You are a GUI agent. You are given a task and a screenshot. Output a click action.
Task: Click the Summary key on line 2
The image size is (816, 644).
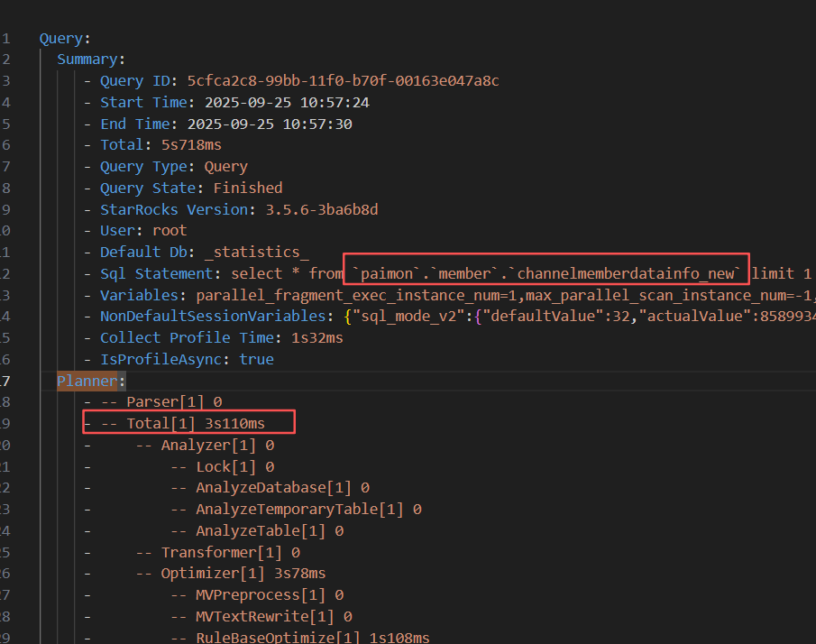click(88, 60)
